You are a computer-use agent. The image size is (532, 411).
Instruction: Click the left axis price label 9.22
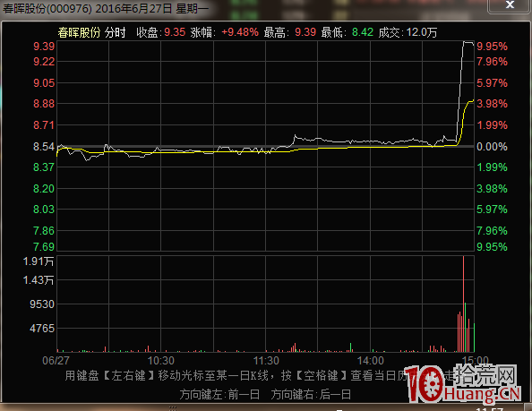pos(44,62)
